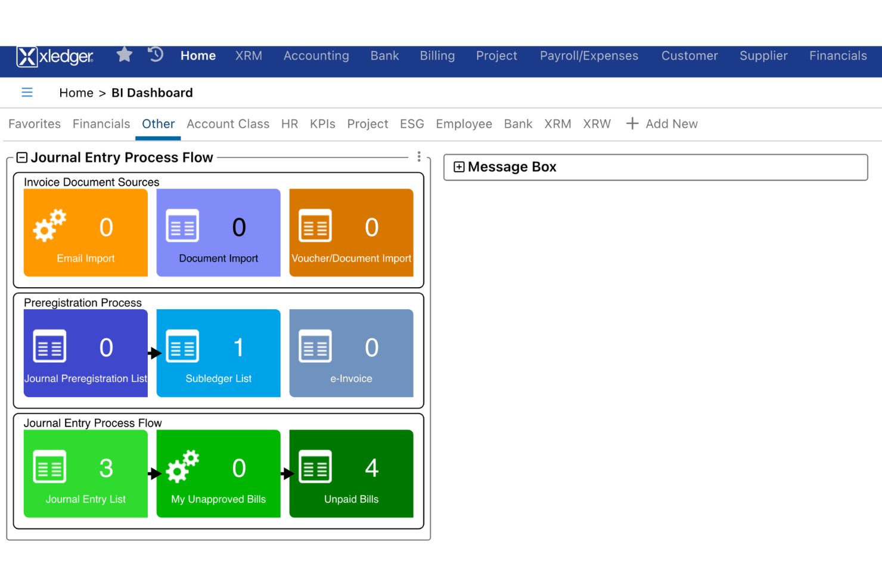Click the Journal Entry List icon
Screen dimensions: 882x588
click(x=49, y=466)
